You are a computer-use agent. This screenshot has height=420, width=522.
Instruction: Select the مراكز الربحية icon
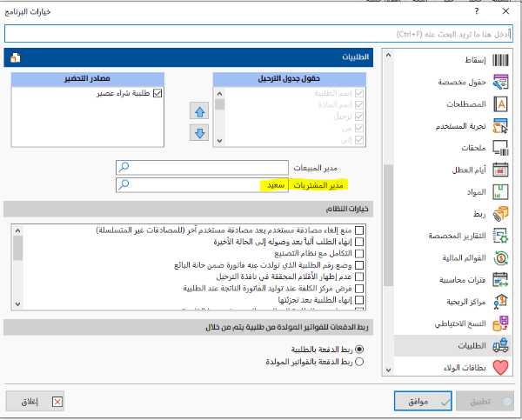500,302
